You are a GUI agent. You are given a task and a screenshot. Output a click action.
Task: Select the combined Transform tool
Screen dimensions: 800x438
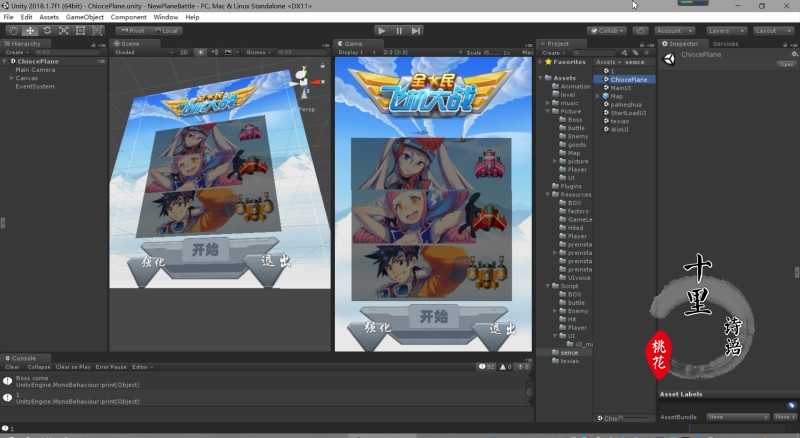(x=97, y=31)
